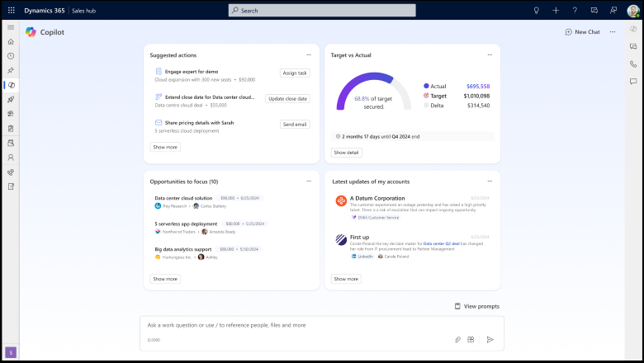
Task: Open A Datum Corporation account update
Action: coord(377,198)
